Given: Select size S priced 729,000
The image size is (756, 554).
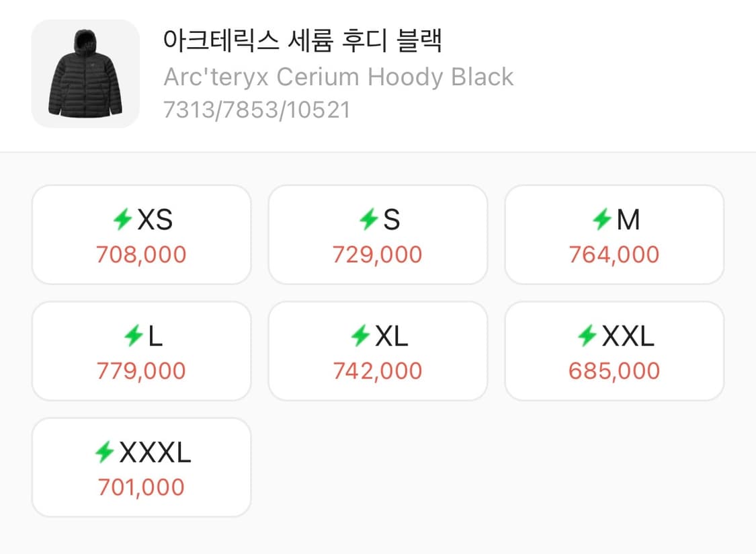Looking at the screenshot, I should point(378,234).
